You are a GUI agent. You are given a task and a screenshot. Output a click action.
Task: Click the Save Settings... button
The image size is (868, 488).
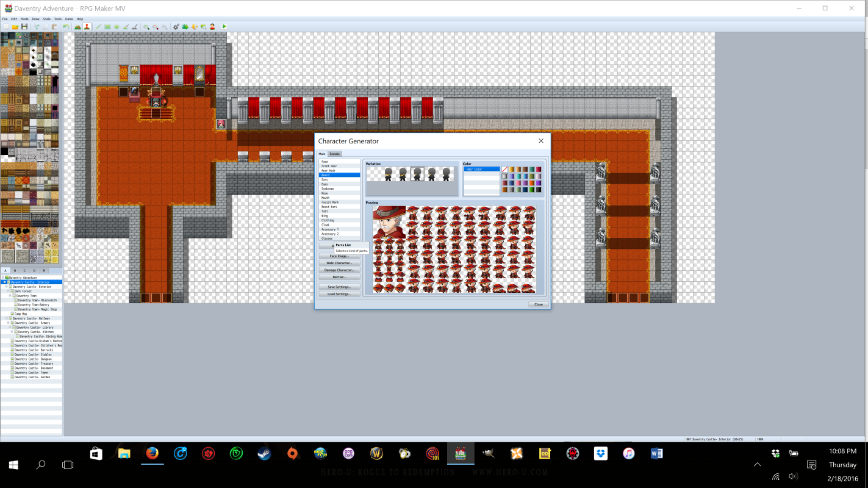(339, 287)
